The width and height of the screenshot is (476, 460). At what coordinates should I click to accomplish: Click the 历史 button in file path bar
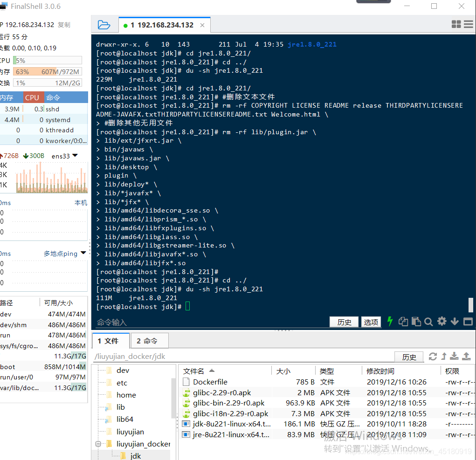(x=409, y=357)
